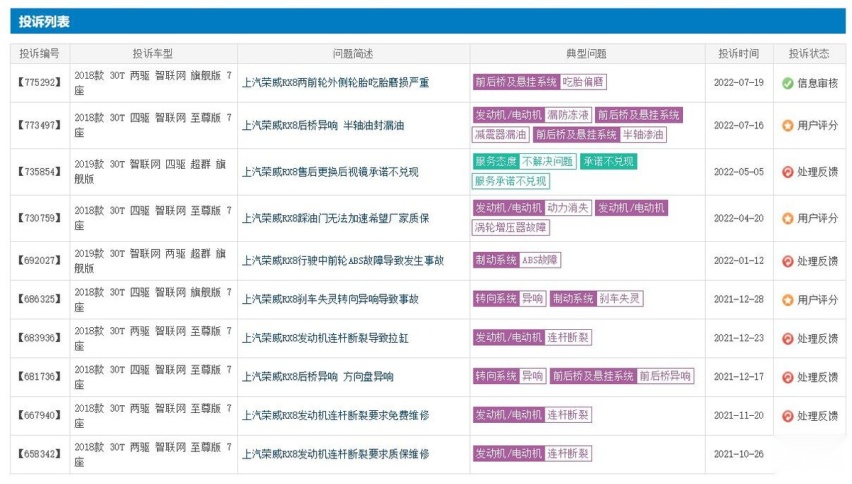Image resolution: width=852 pixels, height=484 pixels.
Task: Click the 问题简述 column header
Action: point(353,54)
